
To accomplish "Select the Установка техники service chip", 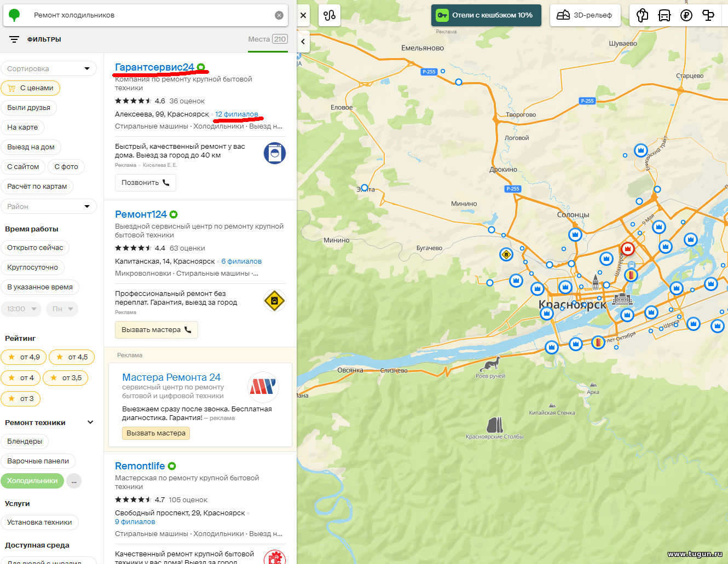I will 39,522.
